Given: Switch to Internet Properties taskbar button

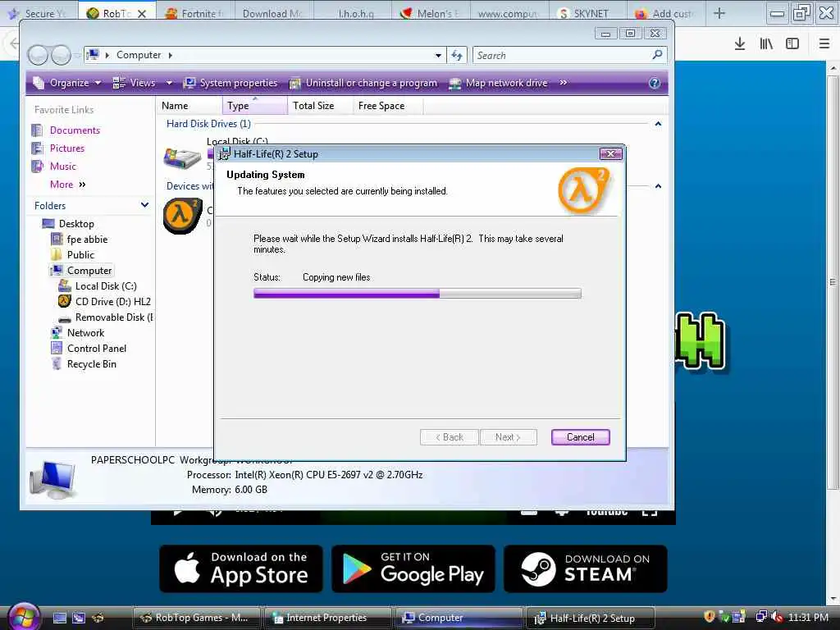Looking at the screenshot, I should coord(326,618).
